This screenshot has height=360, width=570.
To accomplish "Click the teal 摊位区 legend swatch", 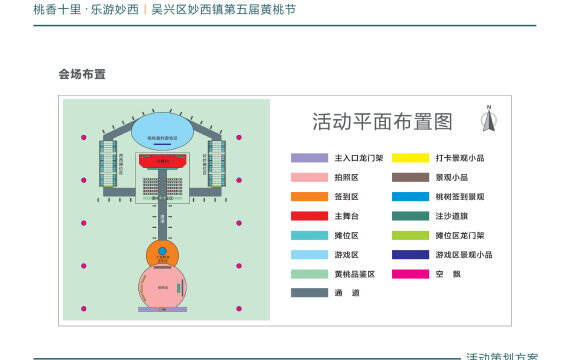I will pos(309,235).
